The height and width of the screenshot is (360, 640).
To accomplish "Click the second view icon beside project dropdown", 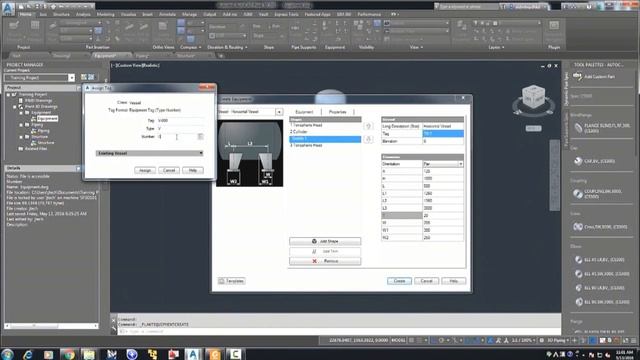I will point(91,77).
